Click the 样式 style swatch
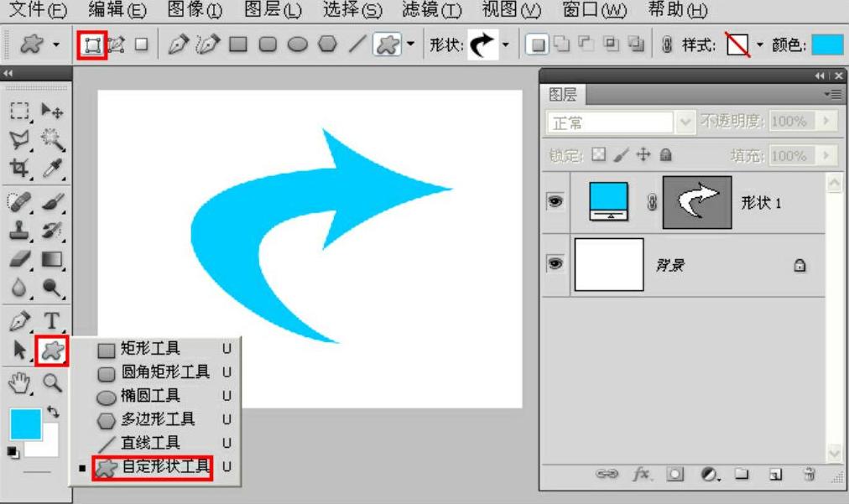Image resolution: width=849 pixels, height=504 pixels. 738,45
